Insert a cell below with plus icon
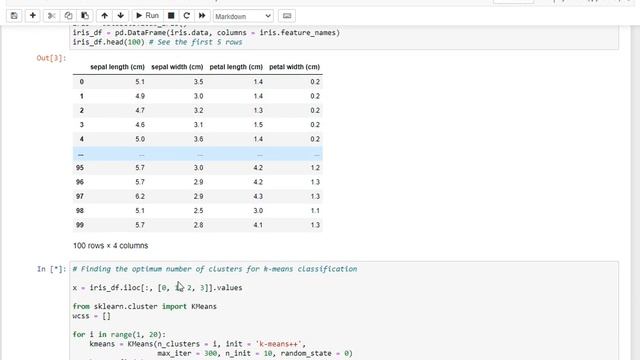640x360 pixels. (x=33, y=16)
